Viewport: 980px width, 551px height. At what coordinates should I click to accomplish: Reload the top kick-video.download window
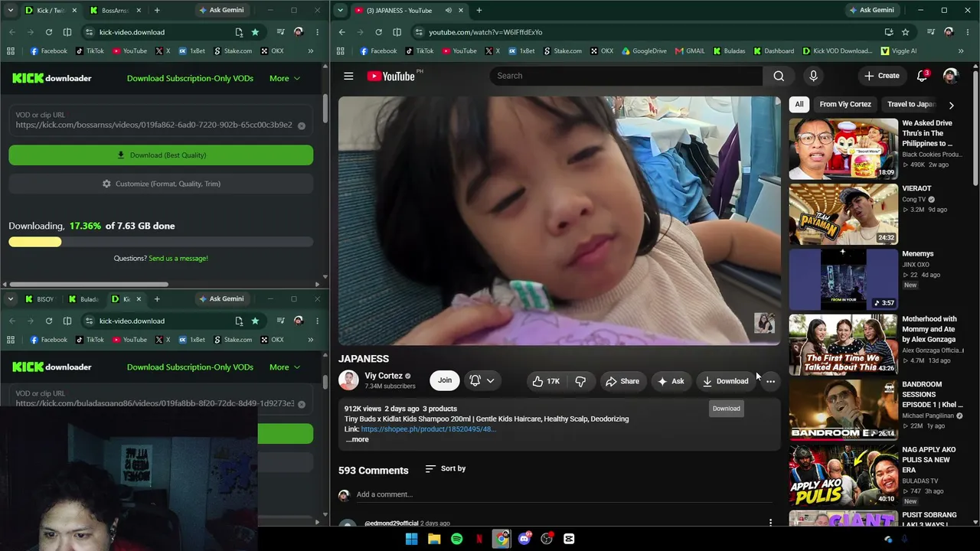point(49,32)
